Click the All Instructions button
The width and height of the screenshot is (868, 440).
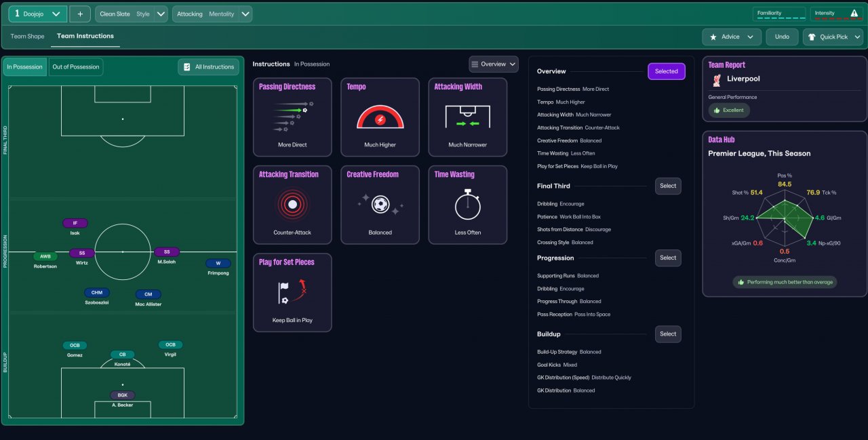click(208, 67)
